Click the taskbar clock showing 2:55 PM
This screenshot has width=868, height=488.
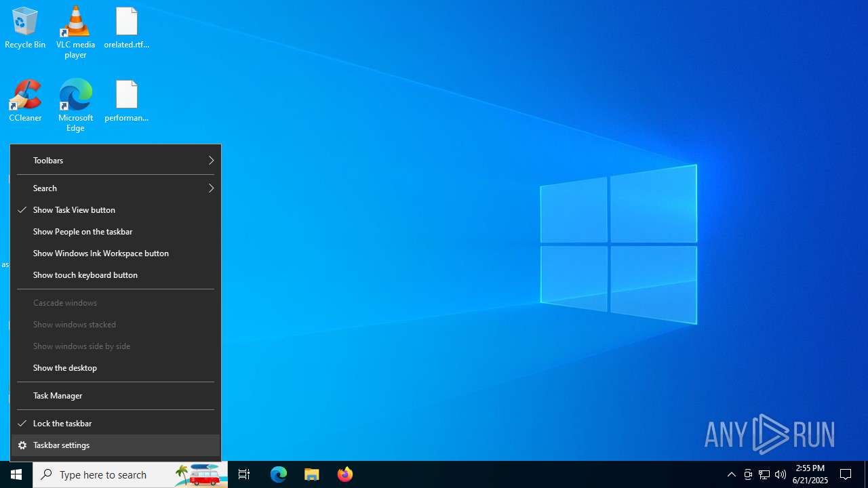810,474
